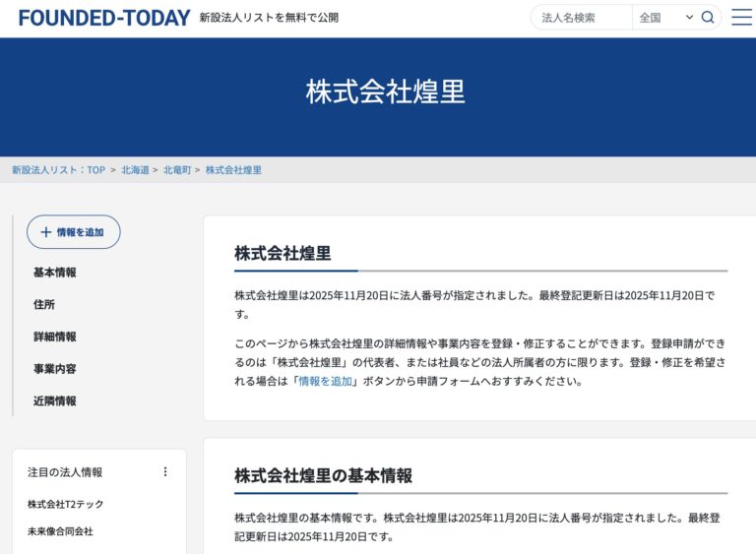Open the 北海道 breadcrumb link
The width and height of the screenshot is (756, 554).
135,170
